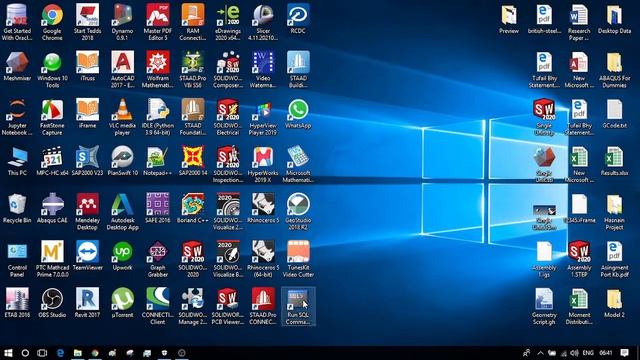640x360 pixels.
Task: Launch OBS Studio shortcut
Action: (52, 303)
